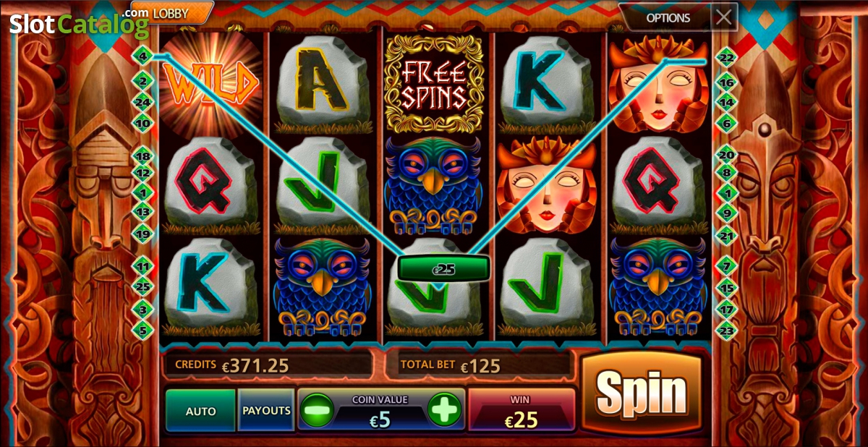
Task: Click the WILD symbol on first reel
Action: click(x=211, y=84)
